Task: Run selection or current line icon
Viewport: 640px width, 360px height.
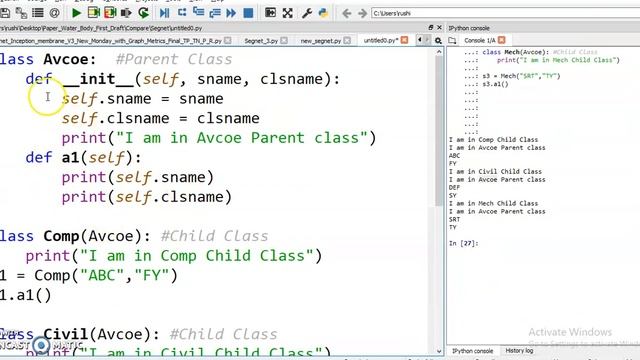Action: pos(126,13)
